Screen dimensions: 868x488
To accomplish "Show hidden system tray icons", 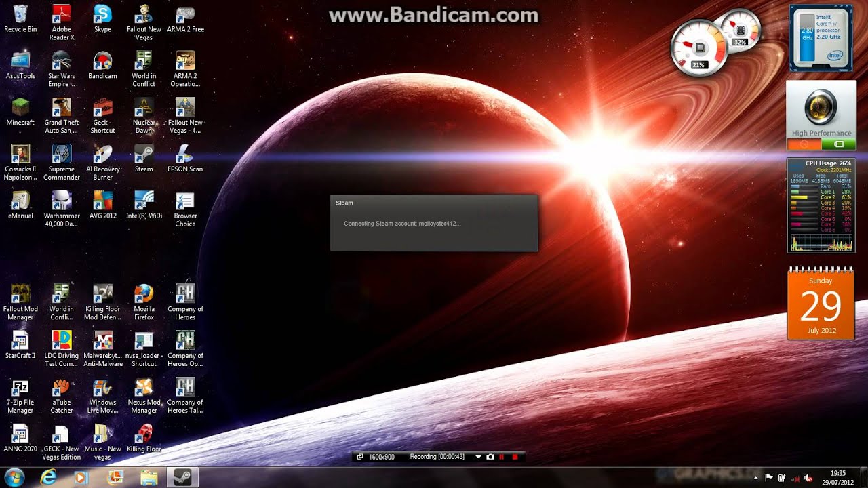I will pos(756,478).
